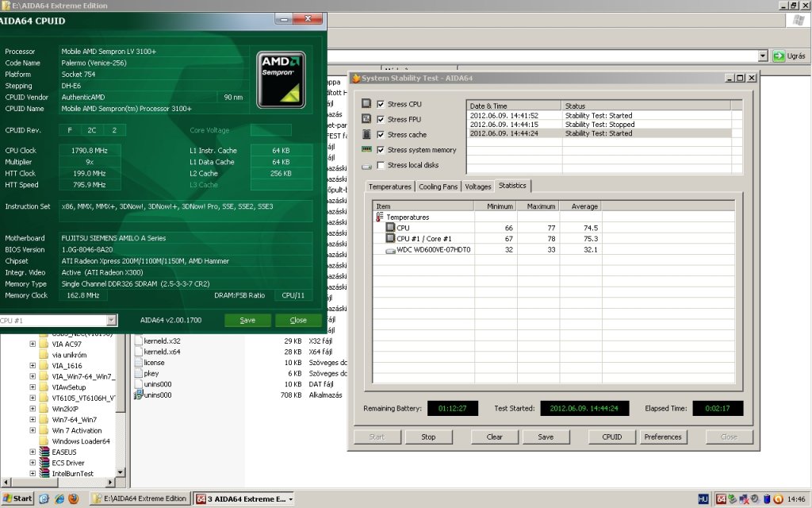Click the license text file icon
Screen dimensions: 812x508
click(138, 362)
